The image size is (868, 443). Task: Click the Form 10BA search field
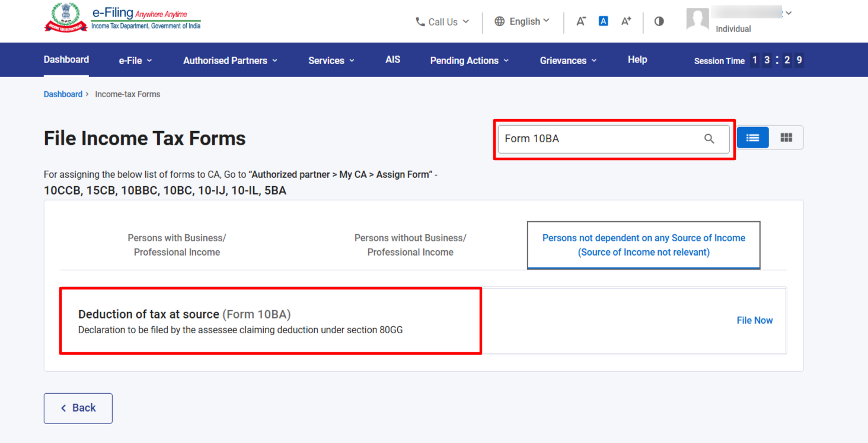599,139
